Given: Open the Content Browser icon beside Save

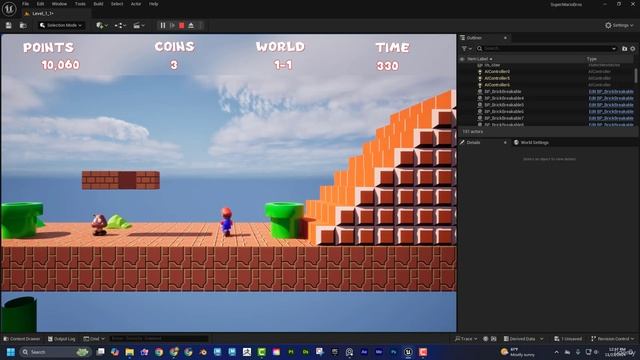Looking at the screenshot, I should tap(23, 25).
